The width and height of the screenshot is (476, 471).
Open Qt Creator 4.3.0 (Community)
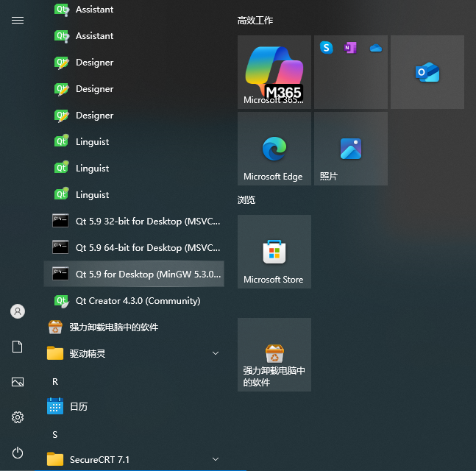(x=134, y=301)
